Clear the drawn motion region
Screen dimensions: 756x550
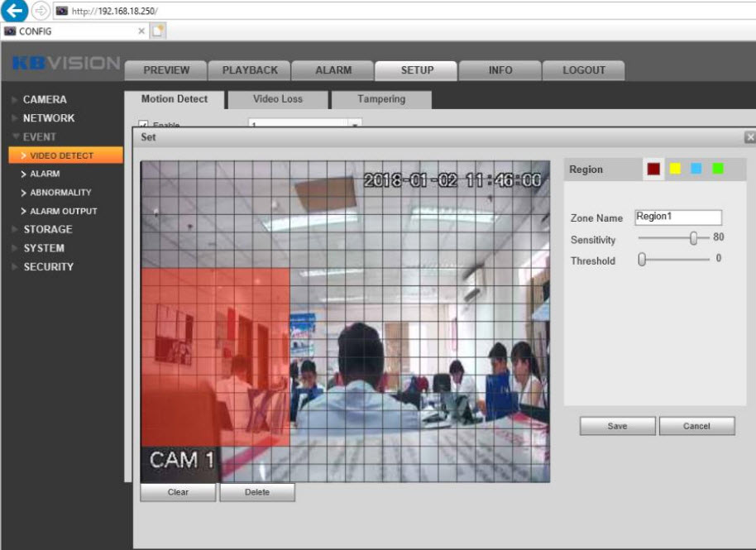click(x=177, y=492)
